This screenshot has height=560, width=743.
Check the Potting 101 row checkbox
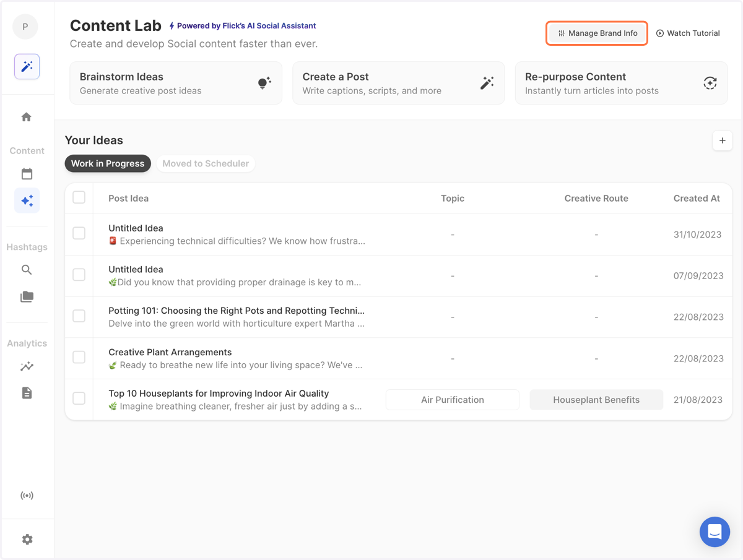79,316
